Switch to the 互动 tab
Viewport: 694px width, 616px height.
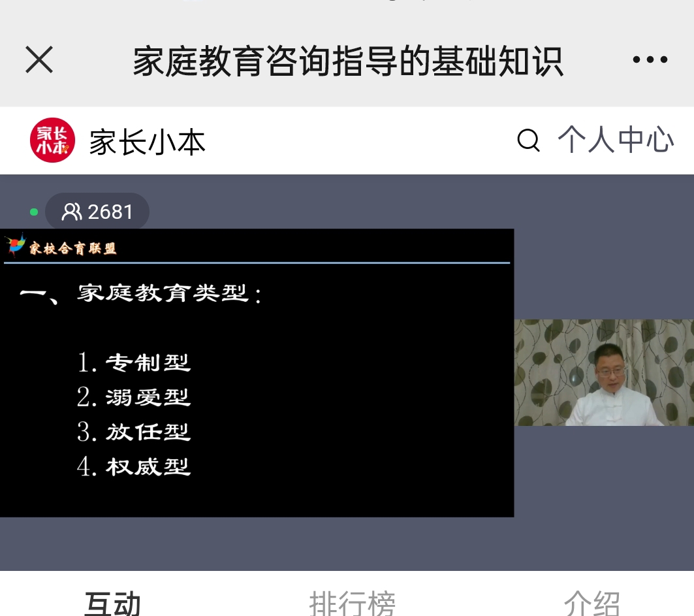point(112,603)
